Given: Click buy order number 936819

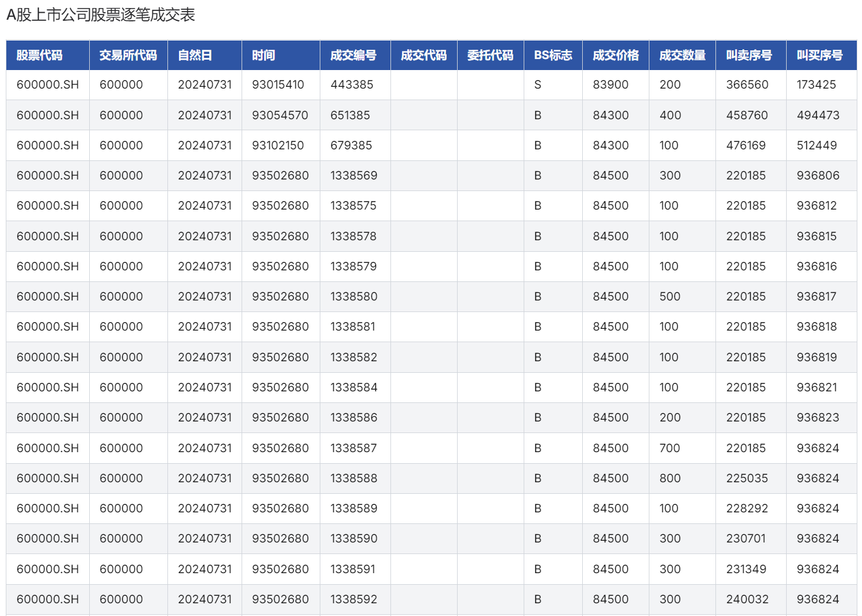Looking at the screenshot, I should (x=817, y=357).
